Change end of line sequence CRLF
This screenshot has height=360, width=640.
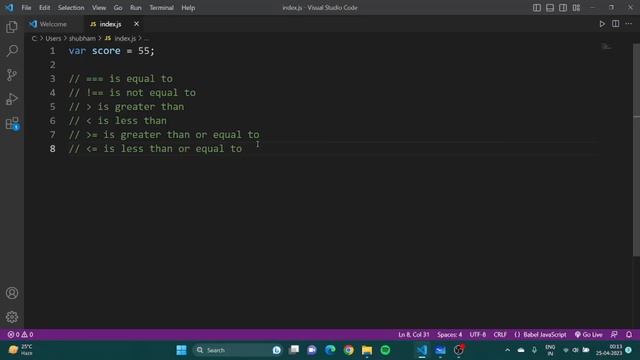(500, 335)
